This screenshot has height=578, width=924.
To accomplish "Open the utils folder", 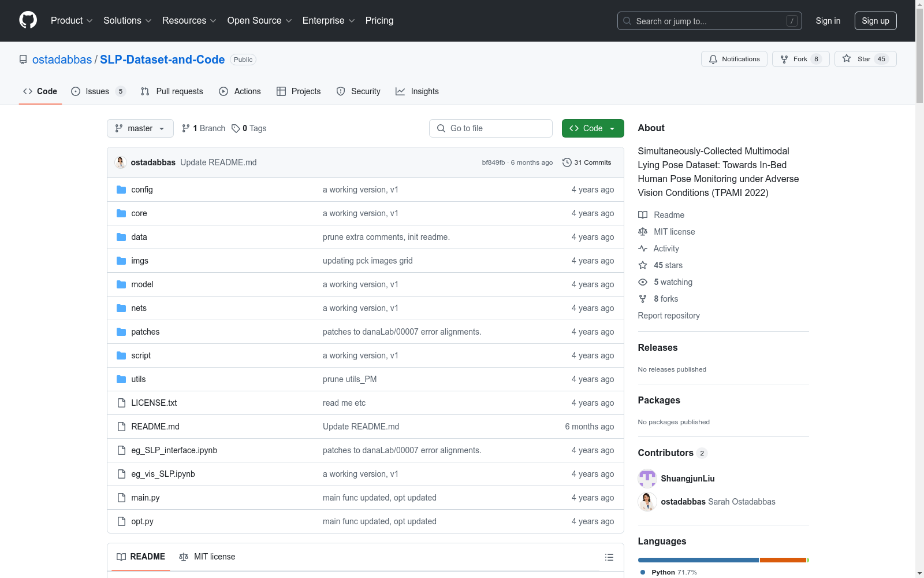I will pos(139,379).
